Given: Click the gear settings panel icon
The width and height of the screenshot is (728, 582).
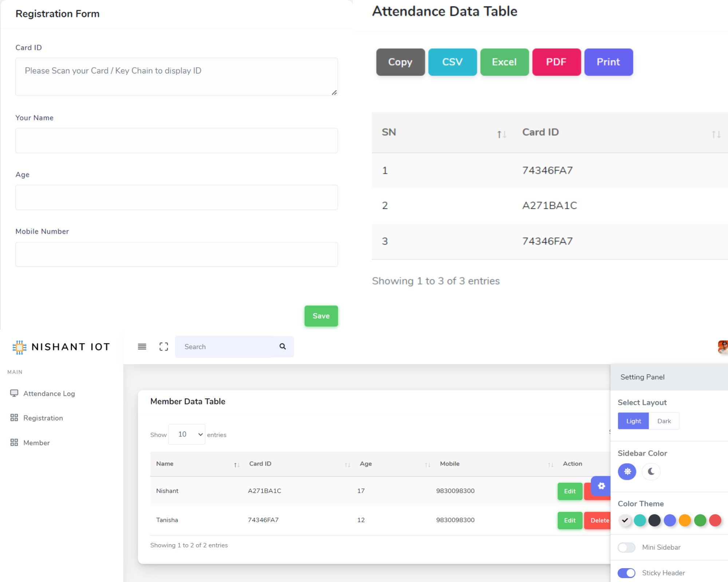Looking at the screenshot, I should tap(601, 486).
